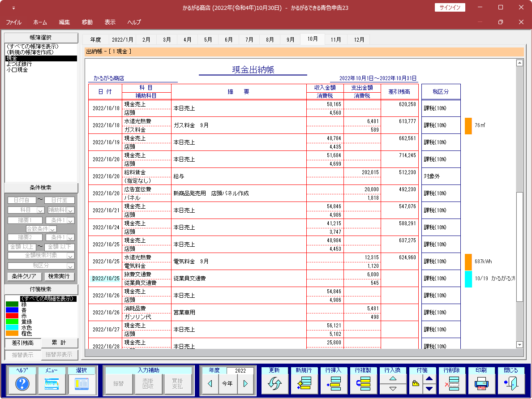Move row down with 行入換 down arrow
The width and height of the screenshot is (532, 399).
(393, 389)
